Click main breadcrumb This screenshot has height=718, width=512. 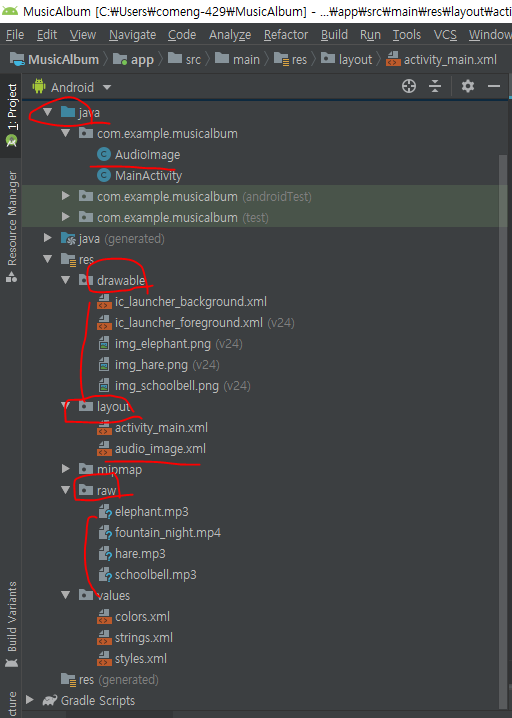[x=237, y=60]
